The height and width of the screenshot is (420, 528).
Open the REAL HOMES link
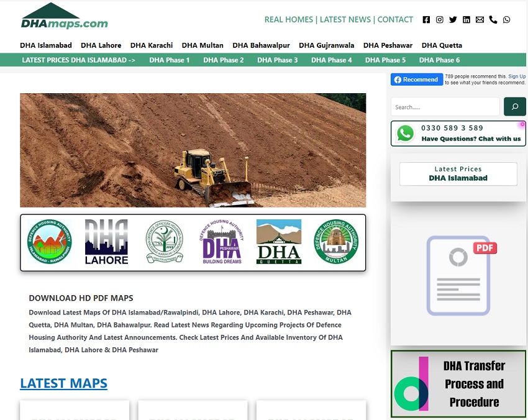point(289,19)
